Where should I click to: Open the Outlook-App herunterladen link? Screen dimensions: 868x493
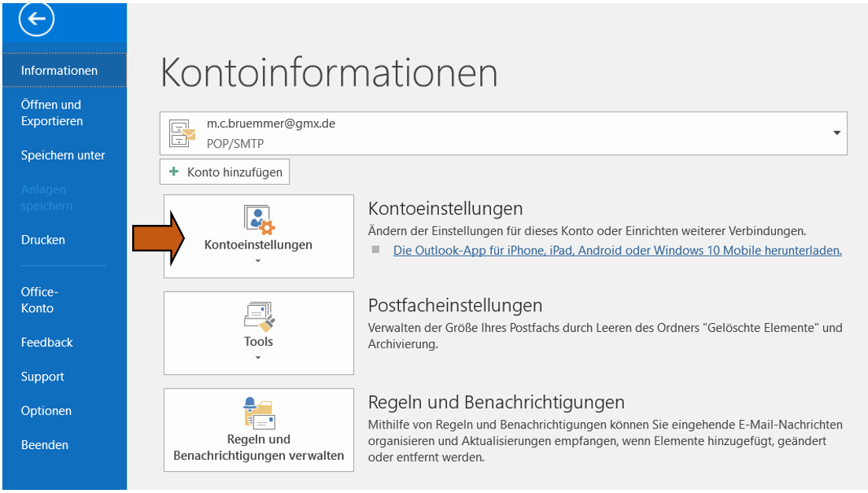pyautogui.click(x=617, y=250)
